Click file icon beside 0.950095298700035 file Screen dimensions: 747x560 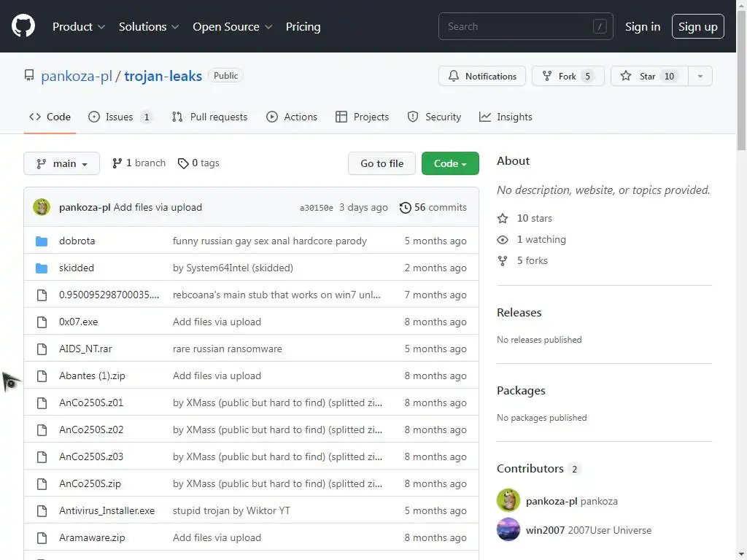(x=42, y=295)
